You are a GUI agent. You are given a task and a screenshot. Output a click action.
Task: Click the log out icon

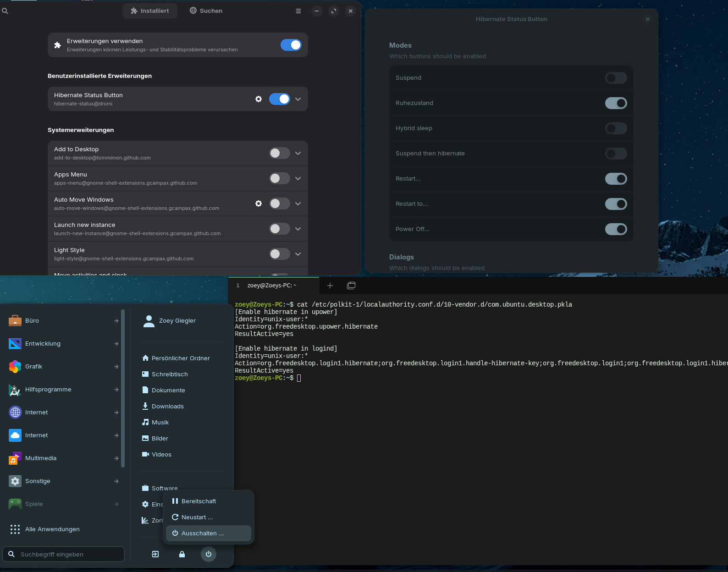coord(155,554)
